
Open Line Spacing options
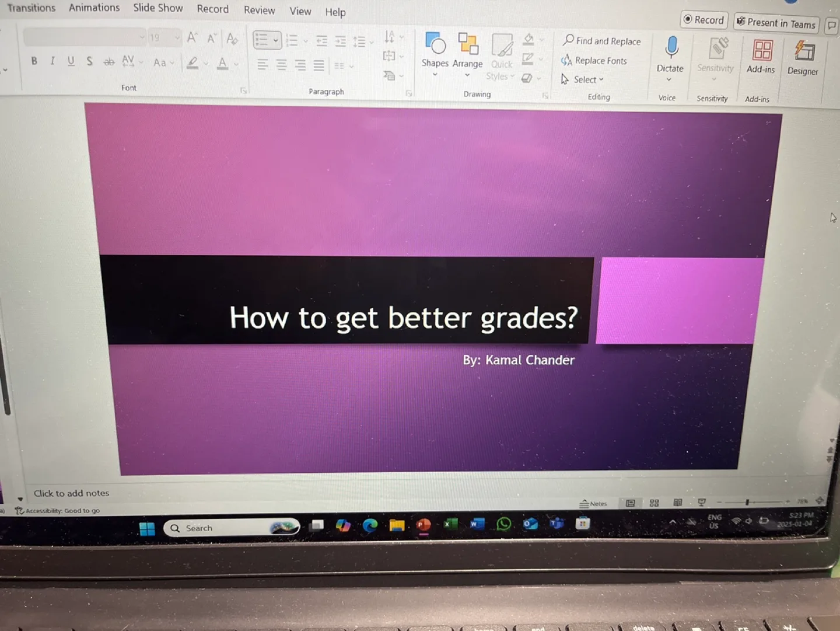(x=363, y=42)
